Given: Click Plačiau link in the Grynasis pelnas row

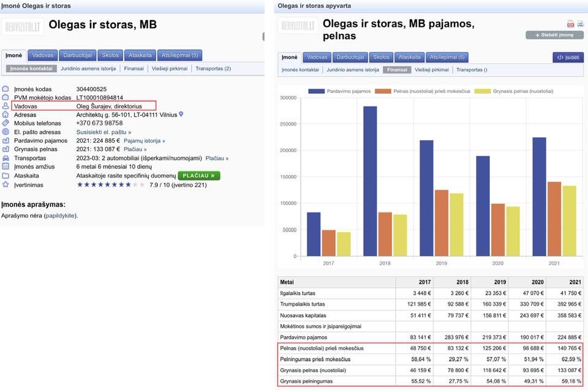Looking at the screenshot, I should coord(135,149).
